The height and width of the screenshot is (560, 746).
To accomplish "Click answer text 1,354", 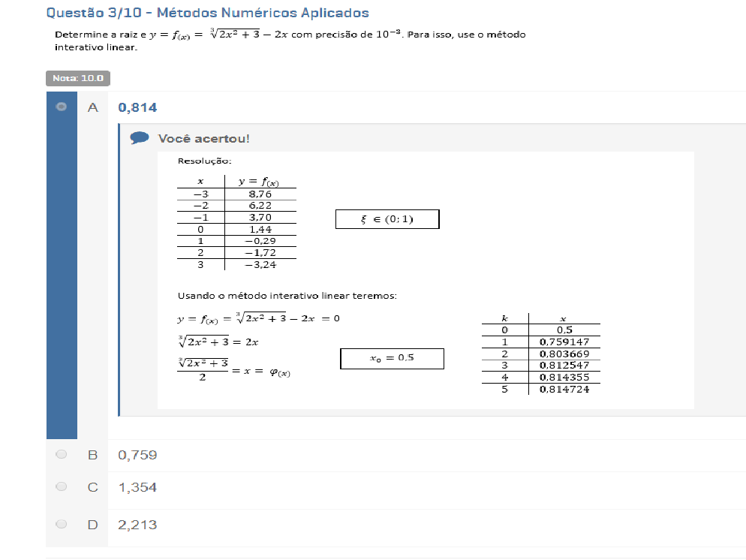I will tap(137, 487).
